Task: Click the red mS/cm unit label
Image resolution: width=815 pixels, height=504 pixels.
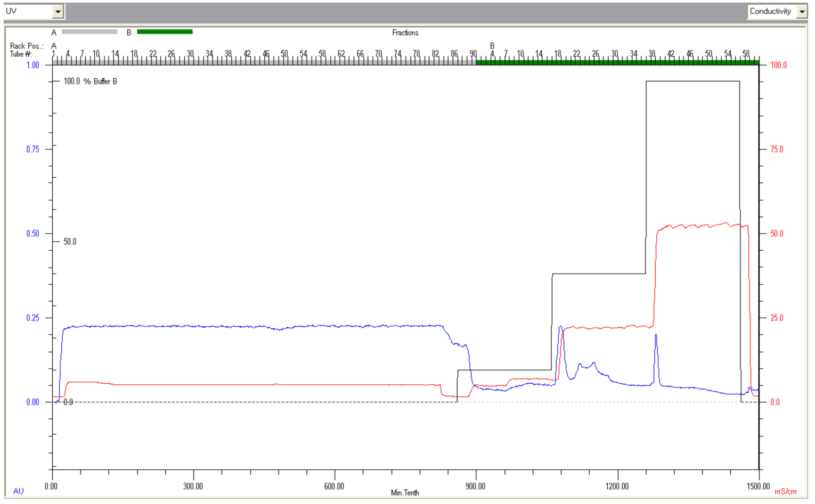Action: pos(785,491)
